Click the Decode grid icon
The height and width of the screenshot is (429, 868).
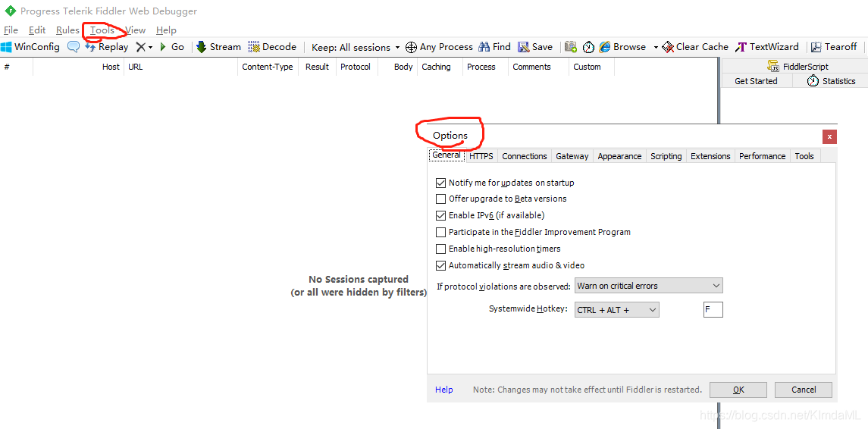254,47
